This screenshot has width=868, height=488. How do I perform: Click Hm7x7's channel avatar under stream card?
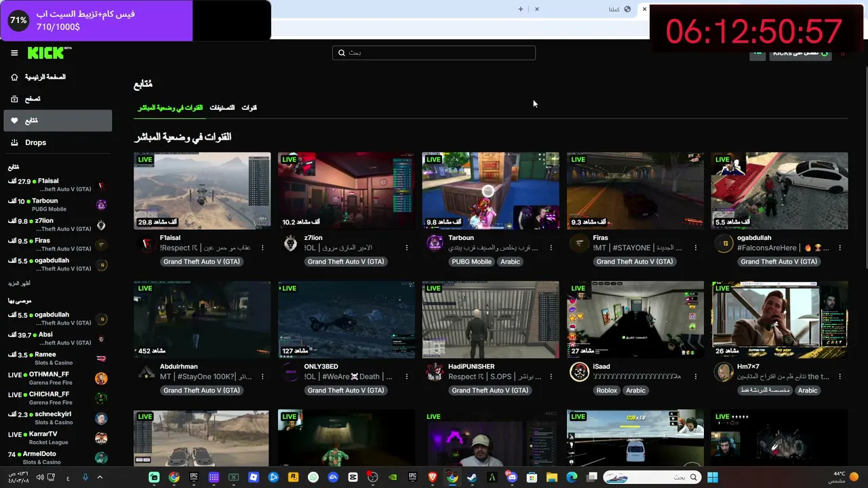(724, 372)
